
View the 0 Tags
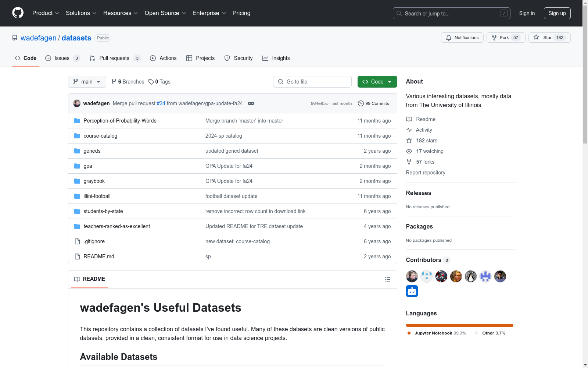pos(159,82)
